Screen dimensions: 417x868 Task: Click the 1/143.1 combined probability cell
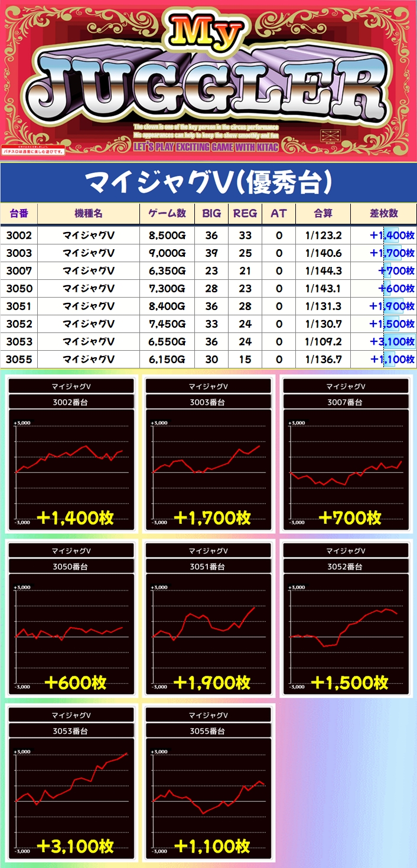323,289
